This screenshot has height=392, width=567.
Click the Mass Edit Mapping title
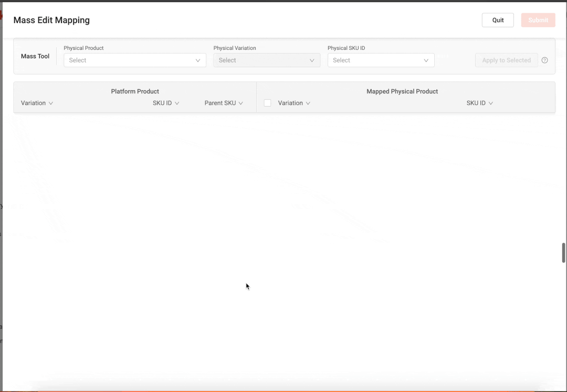coord(51,20)
